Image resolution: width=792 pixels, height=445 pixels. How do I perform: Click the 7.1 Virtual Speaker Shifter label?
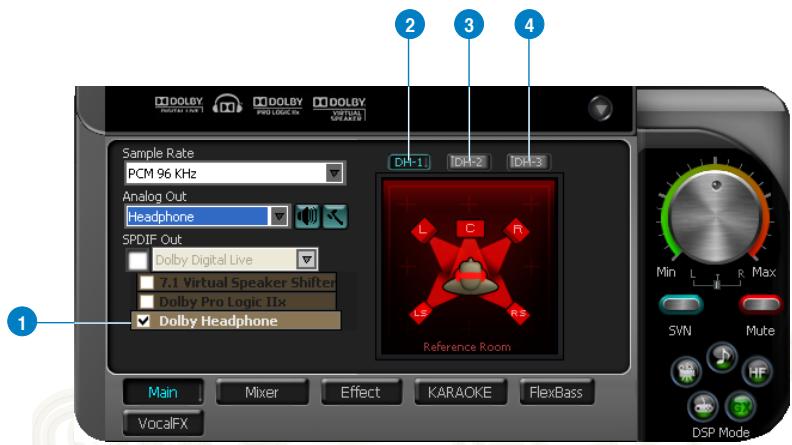point(248,282)
